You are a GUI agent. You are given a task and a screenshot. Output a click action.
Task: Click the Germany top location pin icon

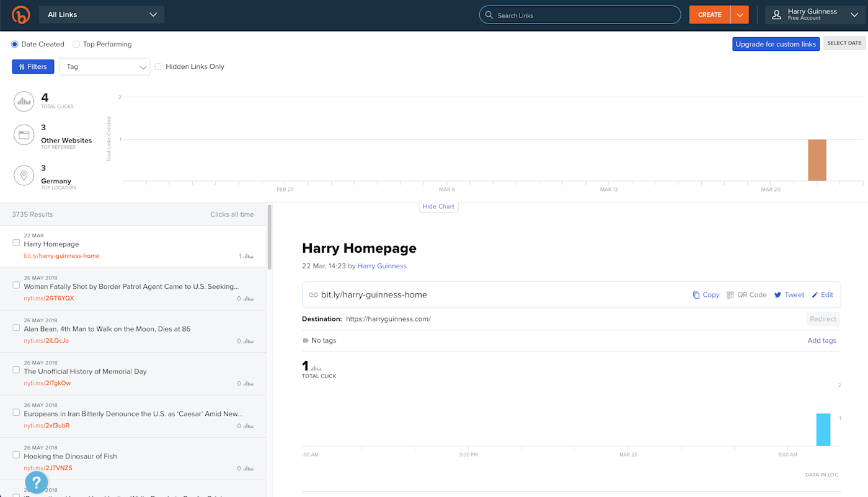click(x=24, y=175)
